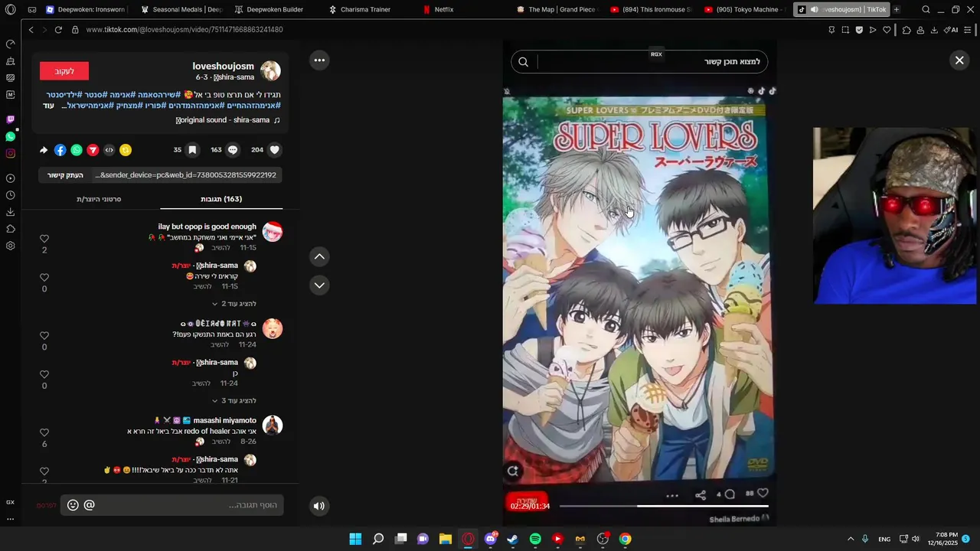This screenshot has width=980, height=551.
Task: Click the @ mention icon in comment box
Action: [x=89, y=505]
